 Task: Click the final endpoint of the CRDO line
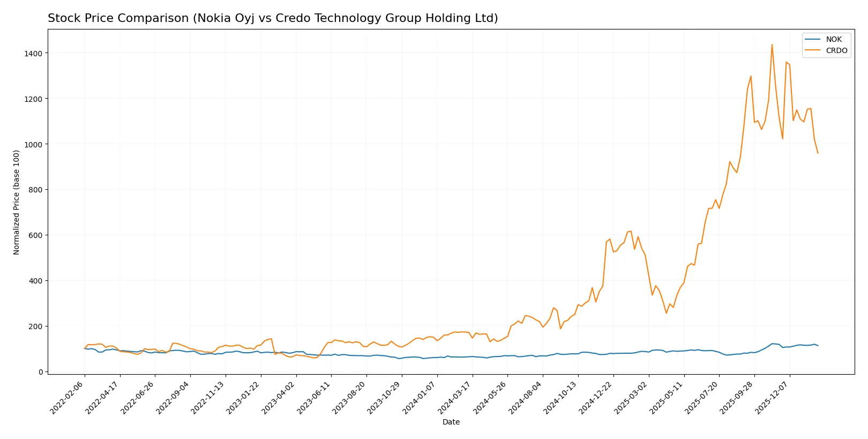point(818,153)
